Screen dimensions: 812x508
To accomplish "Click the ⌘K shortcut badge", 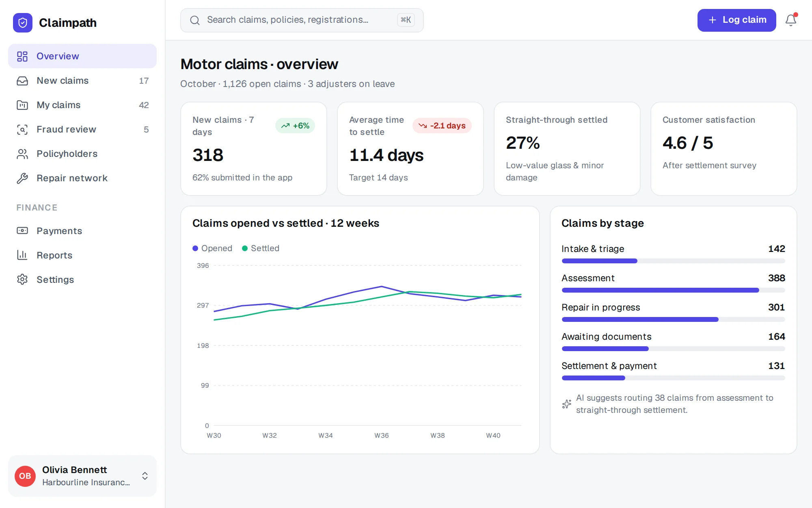I will (406, 20).
